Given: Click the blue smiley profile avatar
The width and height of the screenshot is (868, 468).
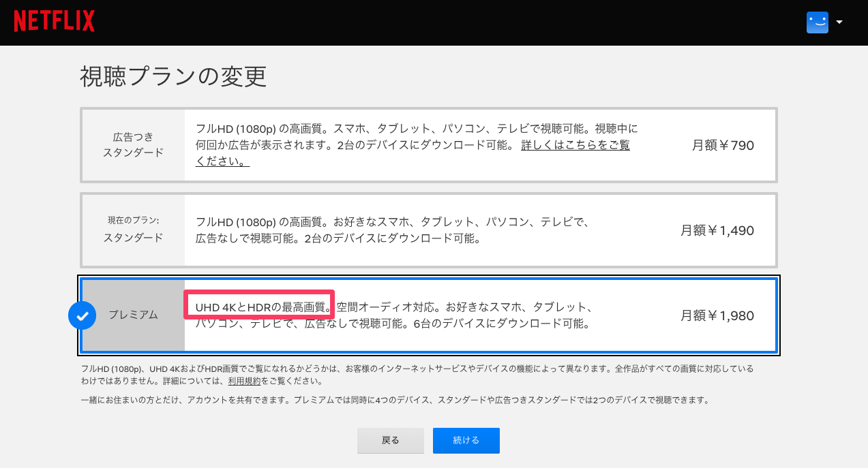Looking at the screenshot, I should tap(817, 22).
